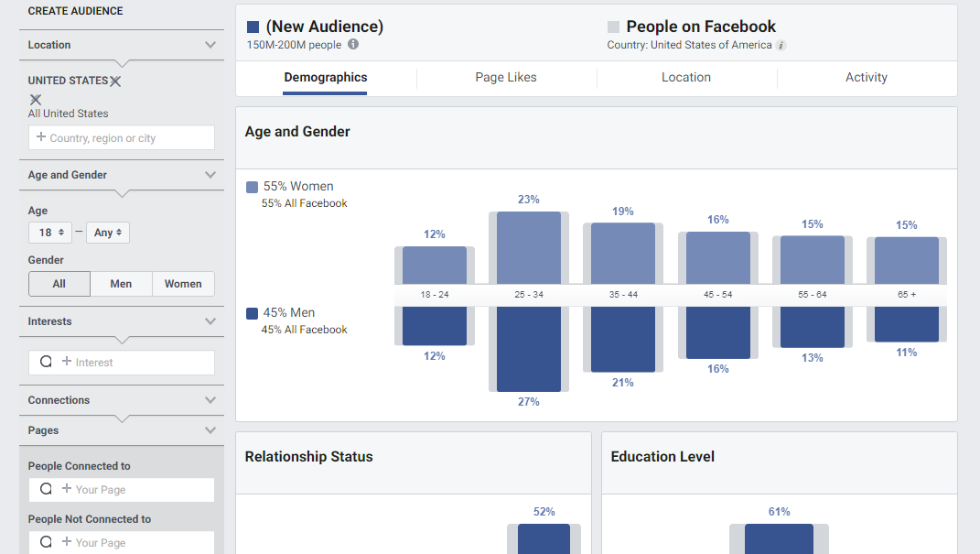Click Your Page field under People Not Connected to
Image resolution: width=980 pixels, height=554 pixels.
(122, 542)
